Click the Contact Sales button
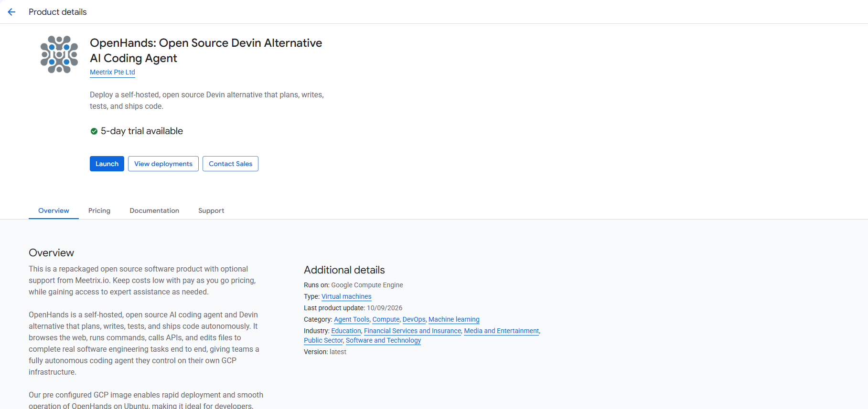The height and width of the screenshot is (409, 868). [230, 164]
